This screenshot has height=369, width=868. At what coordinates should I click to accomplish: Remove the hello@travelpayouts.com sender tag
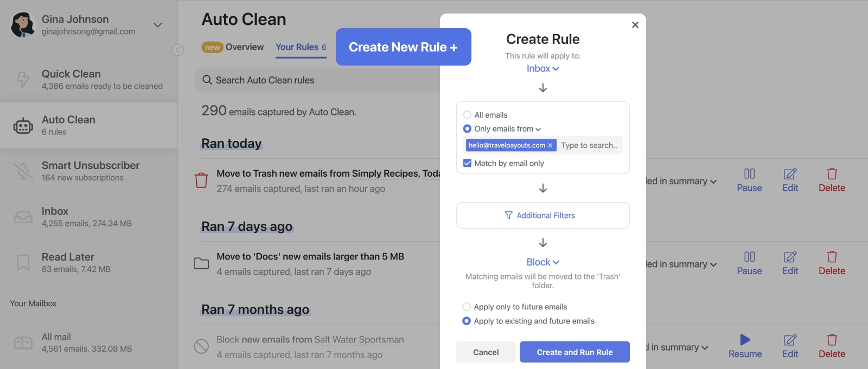[550, 145]
